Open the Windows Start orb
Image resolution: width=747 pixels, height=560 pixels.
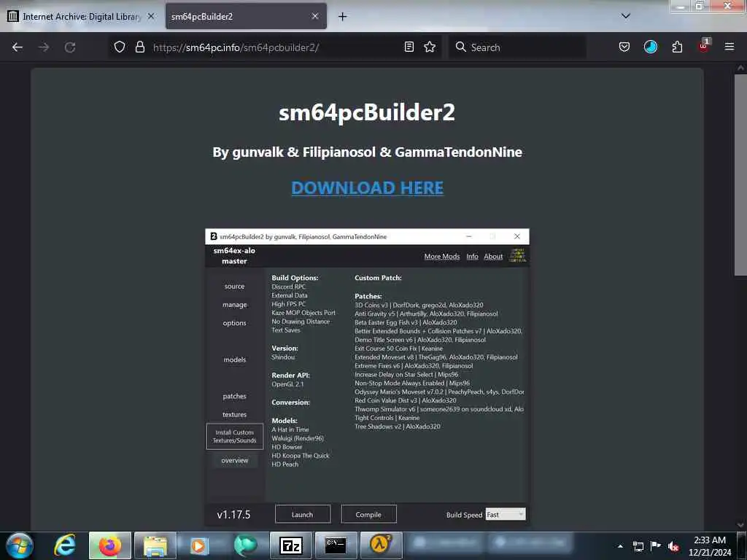(x=20, y=545)
